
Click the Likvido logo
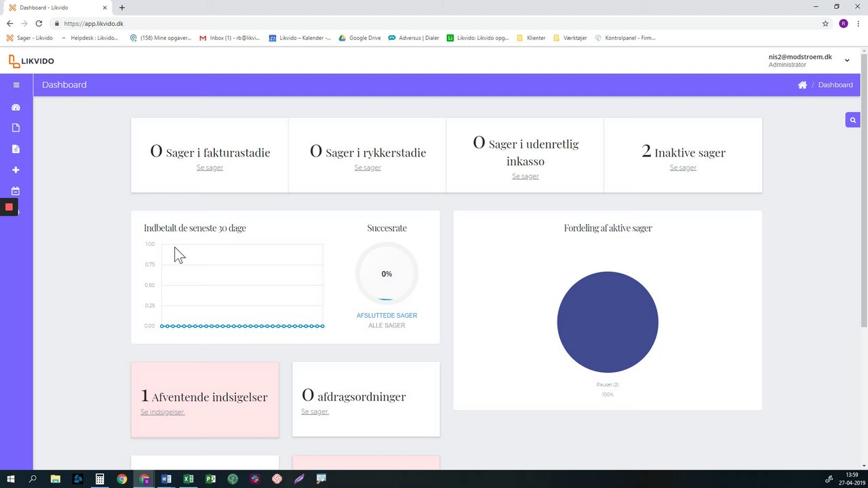point(31,61)
